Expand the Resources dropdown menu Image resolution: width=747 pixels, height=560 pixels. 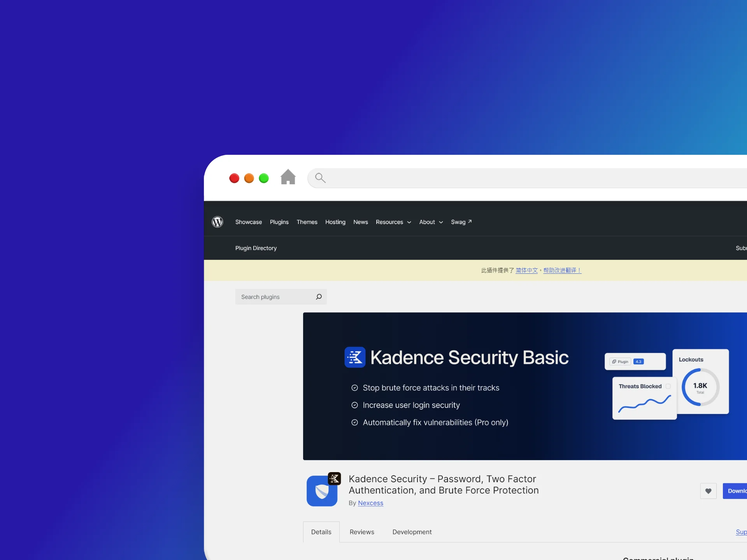coord(393,222)
